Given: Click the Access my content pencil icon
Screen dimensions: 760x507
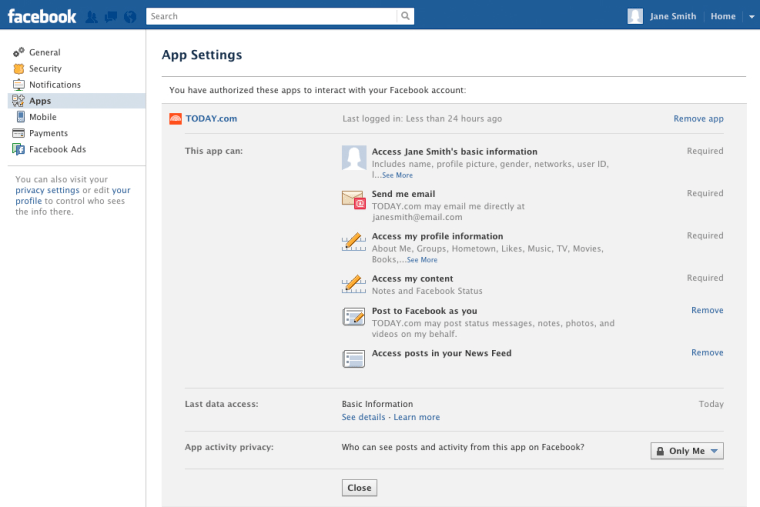Looking at the screenshot, I should pos(354,284).
